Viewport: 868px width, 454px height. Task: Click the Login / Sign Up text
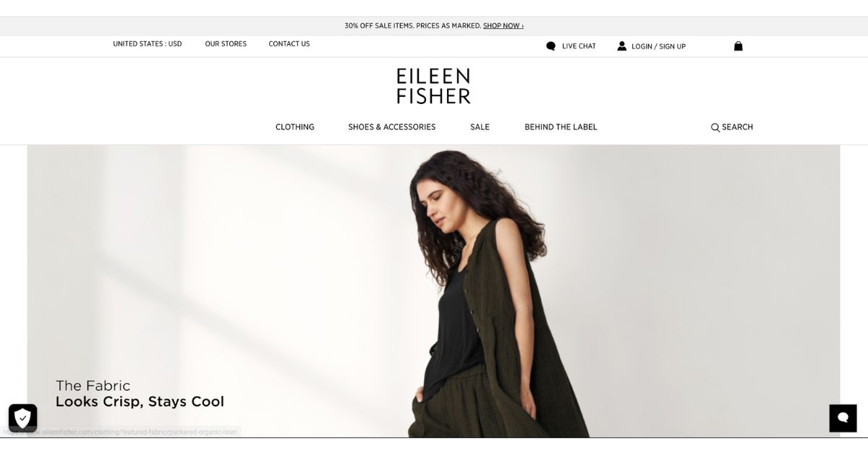658,46
